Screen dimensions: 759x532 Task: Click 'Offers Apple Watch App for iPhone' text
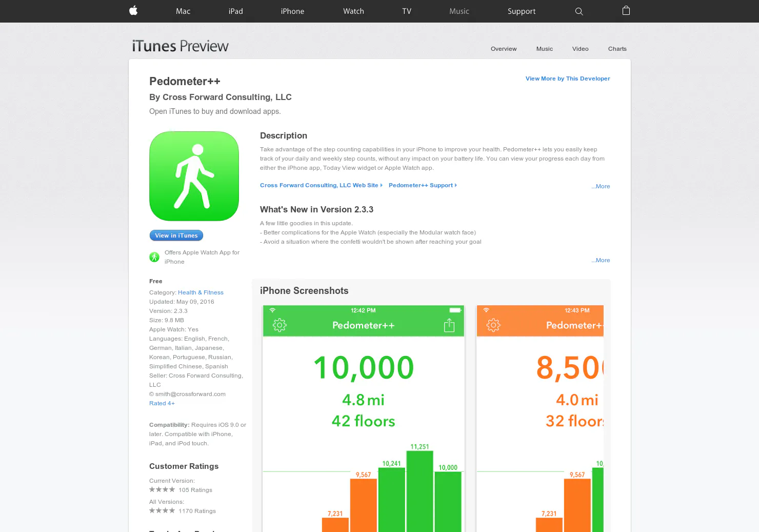pos(202,257)
